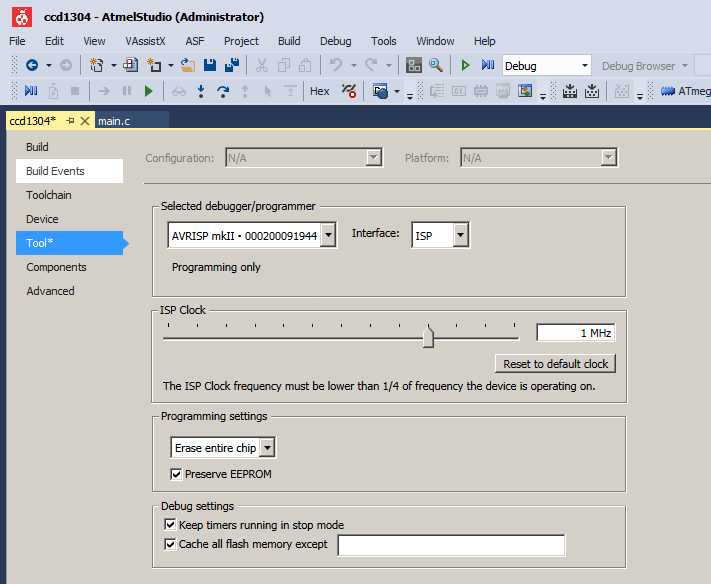The image size is (711, 584).
Task: Click the second Device Programming chip icon
Action: pos(592,91)
